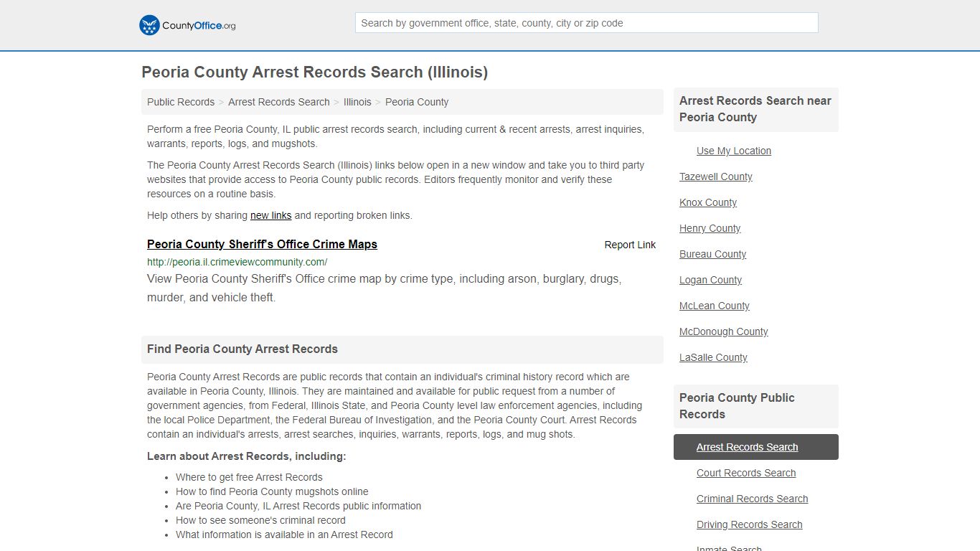
Task: Open McLean County arrest records
Action: [x=715, y=306]
